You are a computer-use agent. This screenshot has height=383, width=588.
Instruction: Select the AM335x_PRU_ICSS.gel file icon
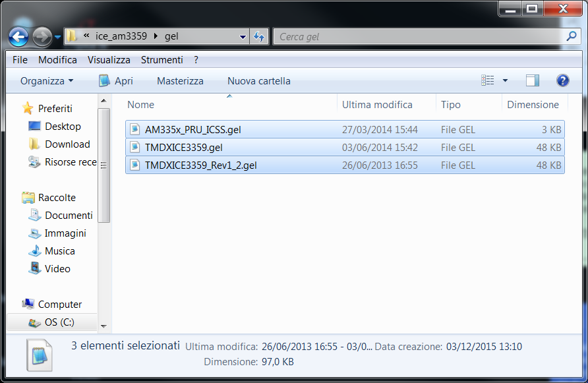point(134,129)
